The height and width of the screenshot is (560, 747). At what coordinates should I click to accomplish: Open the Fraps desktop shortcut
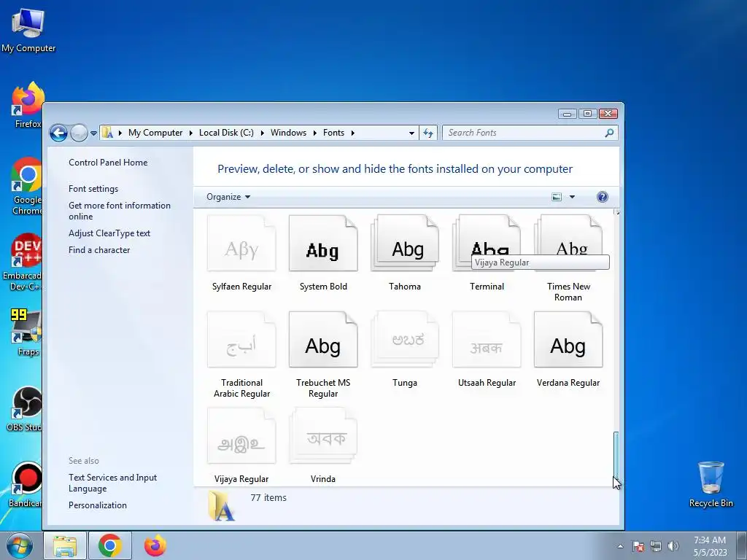tap(27, 332)
